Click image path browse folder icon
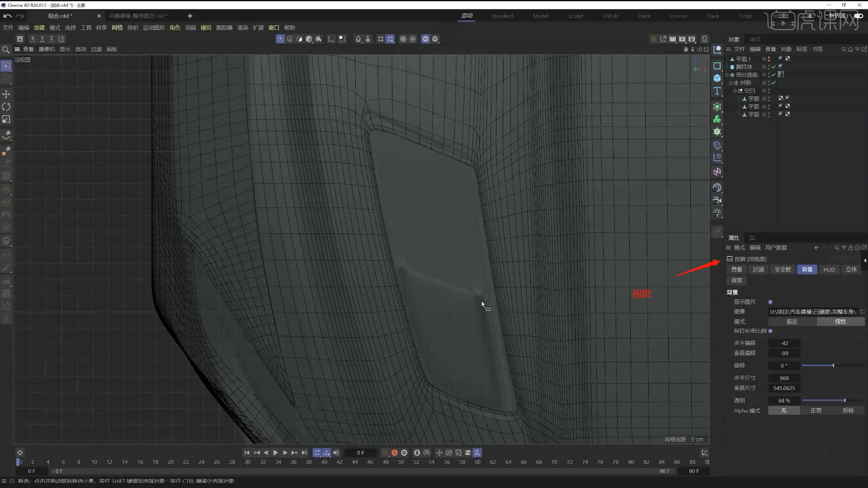The image size is (868, 488). 862,312
